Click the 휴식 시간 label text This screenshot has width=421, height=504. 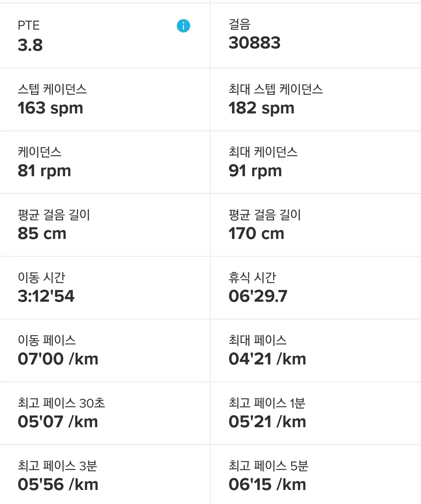coord(252,278)
